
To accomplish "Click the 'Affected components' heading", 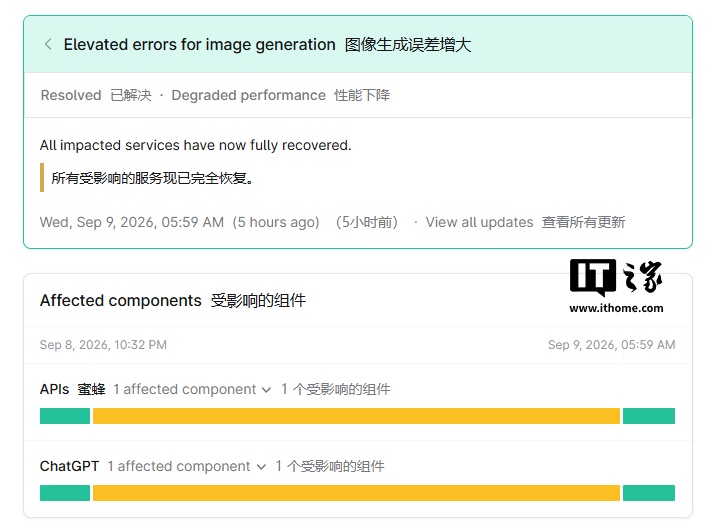I will 121,301.
